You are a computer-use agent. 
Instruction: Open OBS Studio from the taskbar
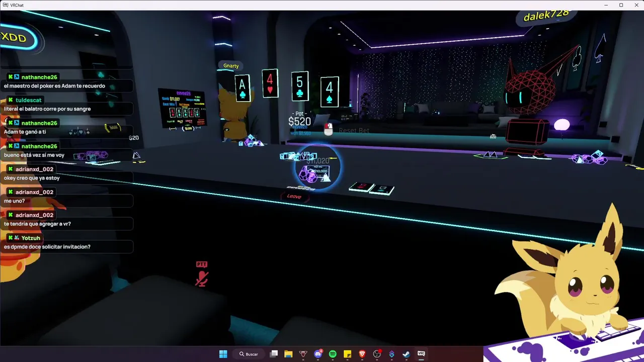point(377,354)
